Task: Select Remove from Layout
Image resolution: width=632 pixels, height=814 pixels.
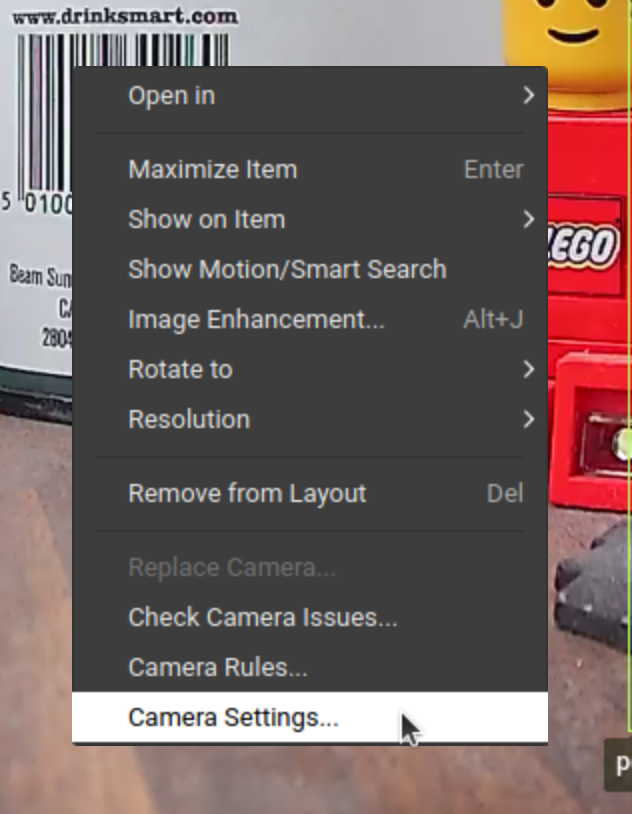Action: pos(247,493)
